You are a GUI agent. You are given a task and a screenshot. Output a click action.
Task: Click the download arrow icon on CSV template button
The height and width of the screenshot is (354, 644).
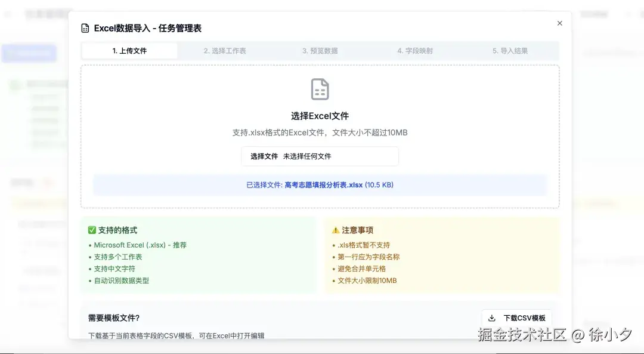[491, 318]
